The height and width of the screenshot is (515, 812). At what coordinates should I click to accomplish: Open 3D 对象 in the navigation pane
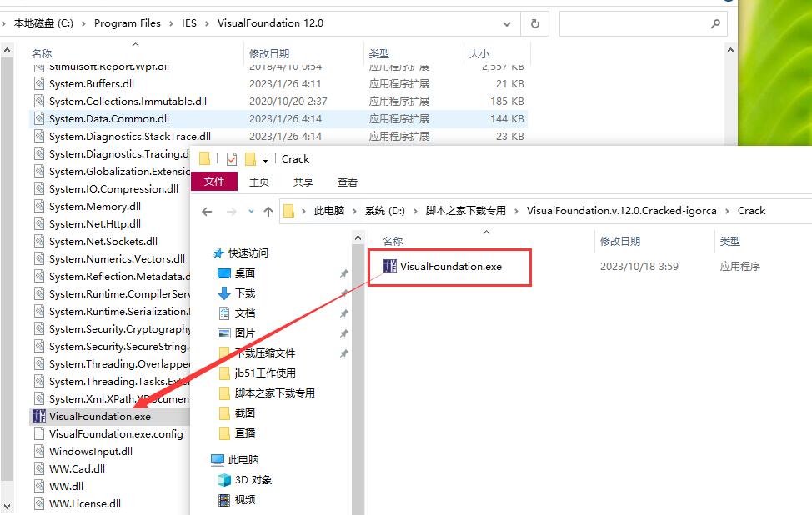click(x=253, y=480)
